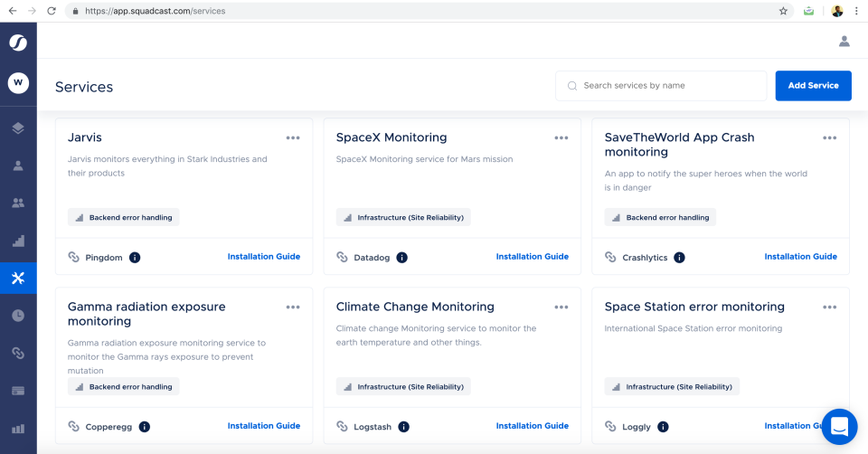
Task: Open the chat support bubble
Action: [839, 426]
